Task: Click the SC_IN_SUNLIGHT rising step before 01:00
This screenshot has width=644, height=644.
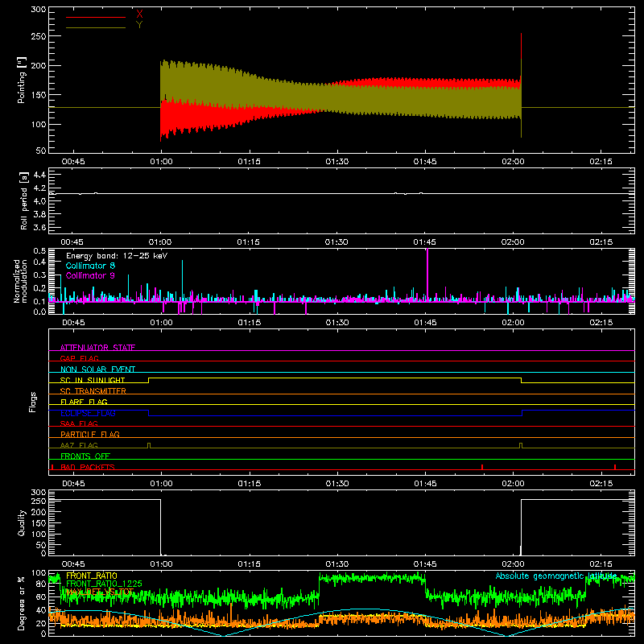Action: [149, 380]
